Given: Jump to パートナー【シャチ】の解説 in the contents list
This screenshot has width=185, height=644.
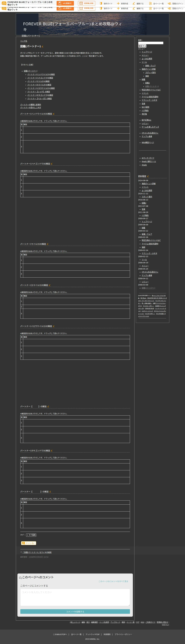Looking at the screenshot, I should coord(39,92).
